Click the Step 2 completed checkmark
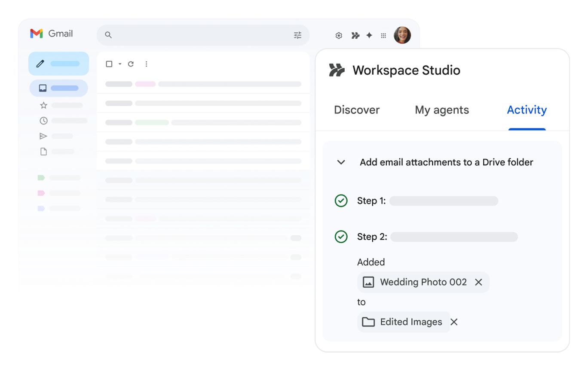588x371 pixels. (341, 237)
